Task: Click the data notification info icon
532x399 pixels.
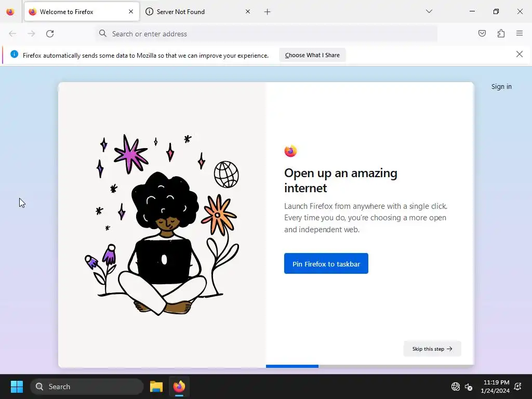Action: 14,54
